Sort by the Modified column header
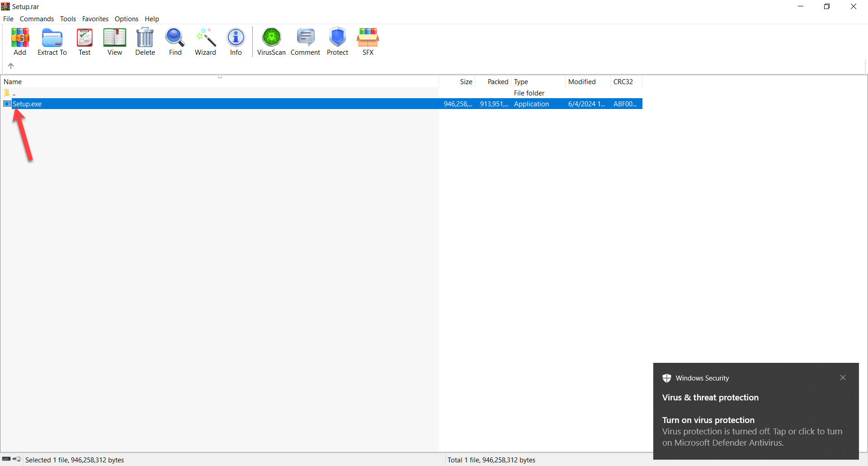Image resolution: width=868 pixels, height=466 pixels. (x=582, y=82)
